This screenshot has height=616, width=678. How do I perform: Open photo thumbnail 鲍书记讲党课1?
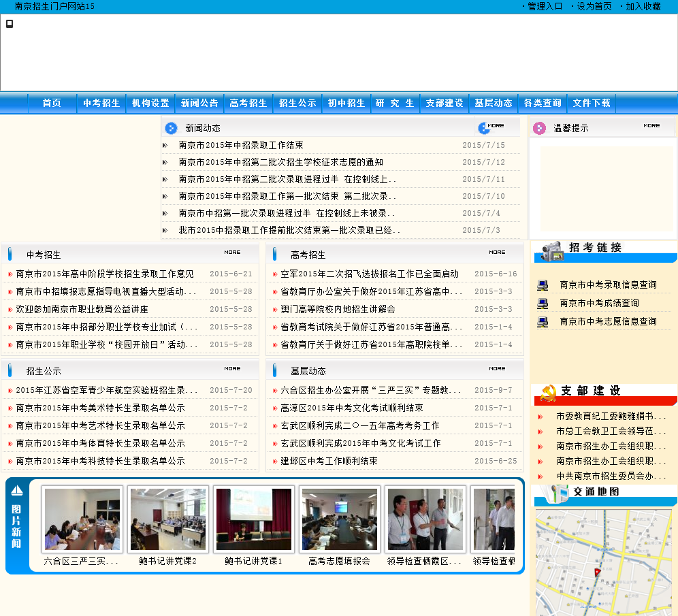(x=253, y=519)
